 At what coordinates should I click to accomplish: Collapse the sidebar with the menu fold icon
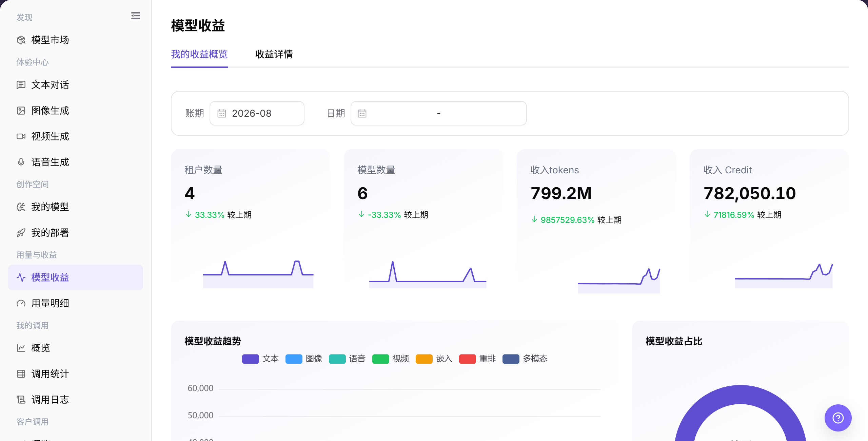click(x=135, y=16)
